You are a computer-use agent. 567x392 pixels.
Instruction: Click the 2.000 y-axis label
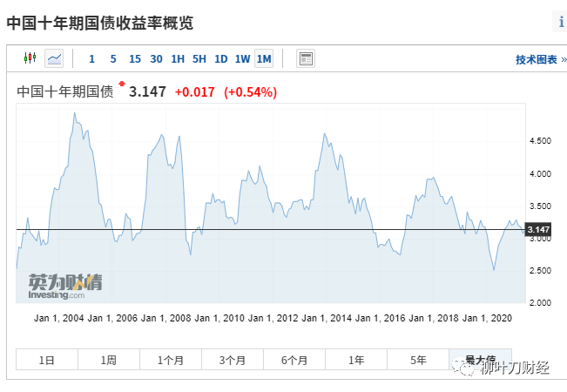tap(540, 302)
